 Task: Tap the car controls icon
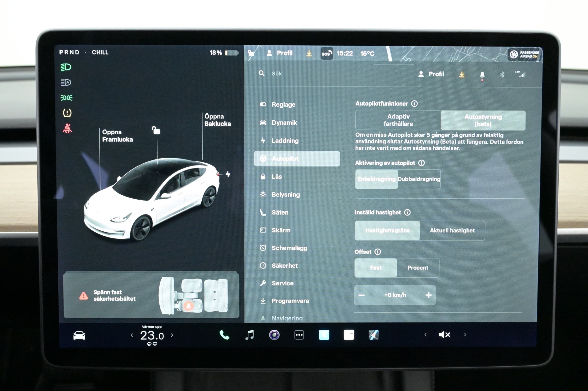[79, 336]
